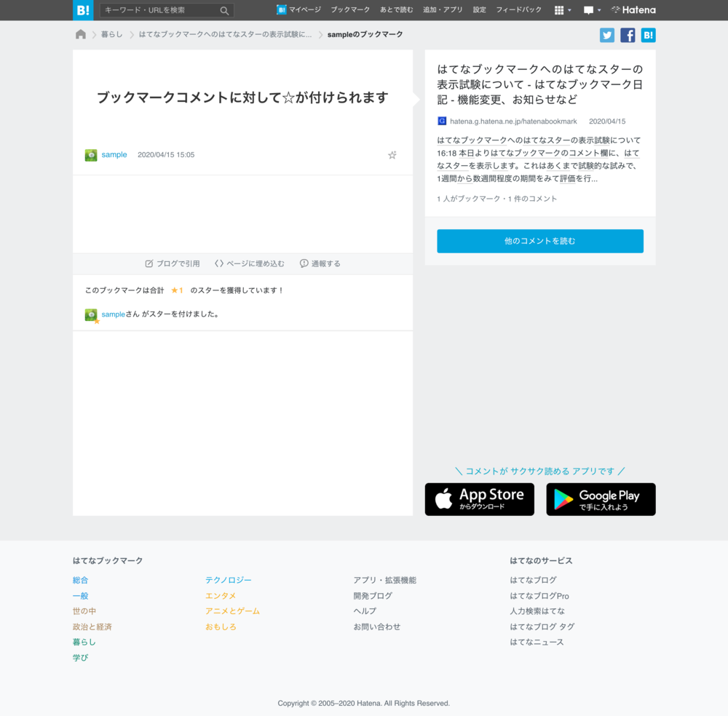Click the 他のコメントを読む button
Viewport: 728px width, 716px height.
(540, 241)
